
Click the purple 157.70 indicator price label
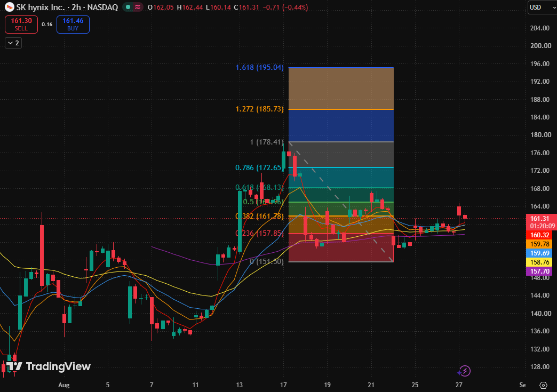pos(540,271)
